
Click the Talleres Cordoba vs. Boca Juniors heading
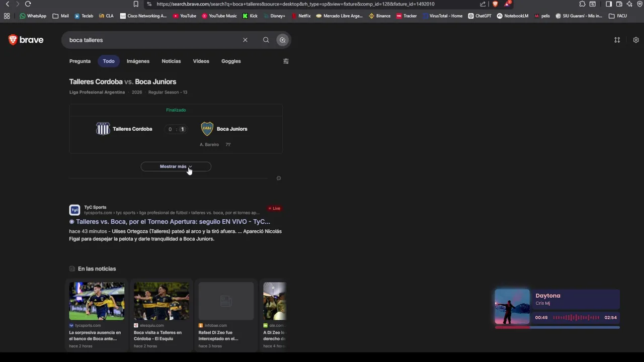(x=123, y=81)
